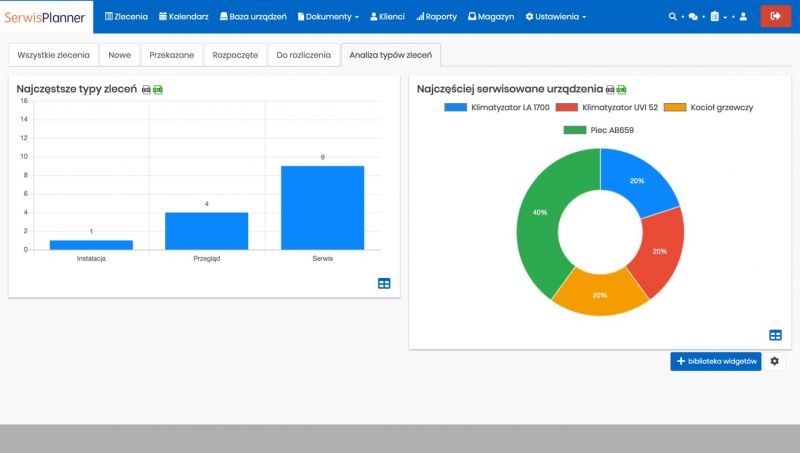Open the Kalendarz calendar page

[x=184, y=16]
